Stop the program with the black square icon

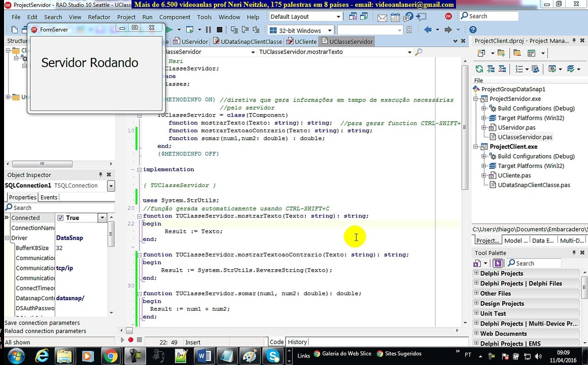pos(220,29)
